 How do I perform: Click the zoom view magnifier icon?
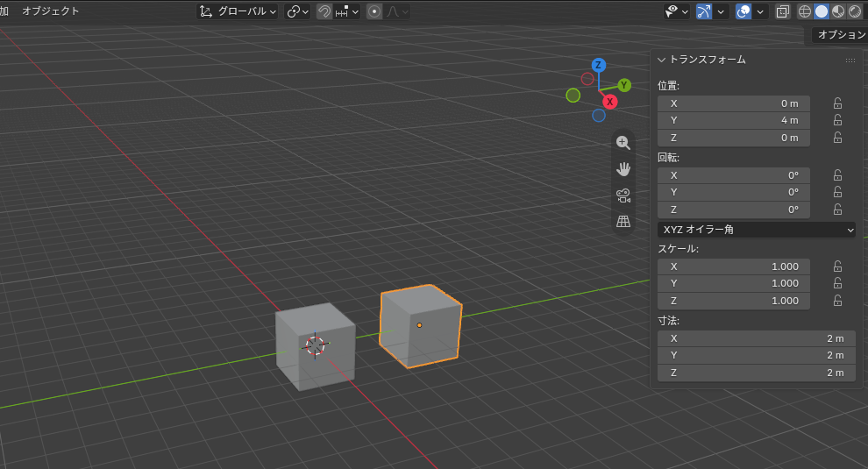pyautogui.click(x=623, y=143)
